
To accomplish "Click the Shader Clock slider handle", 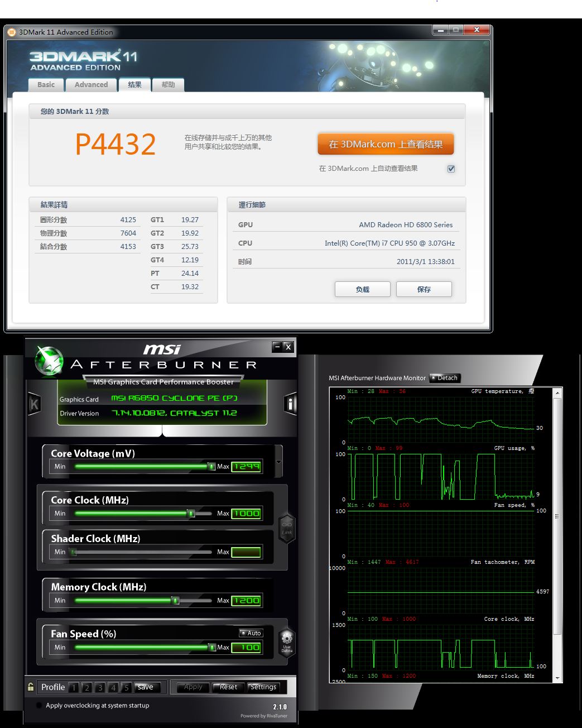I will pos(73,552).
